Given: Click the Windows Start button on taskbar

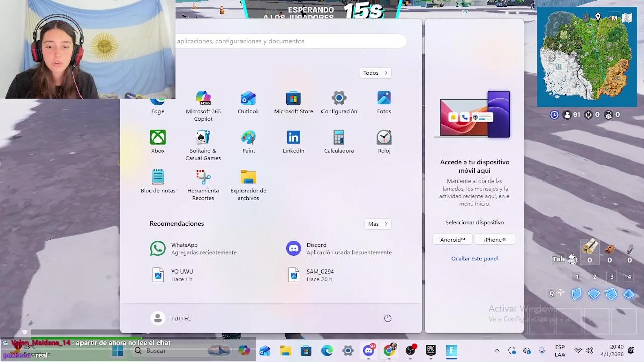Looking at the screenshot, I should click(118, 351).
